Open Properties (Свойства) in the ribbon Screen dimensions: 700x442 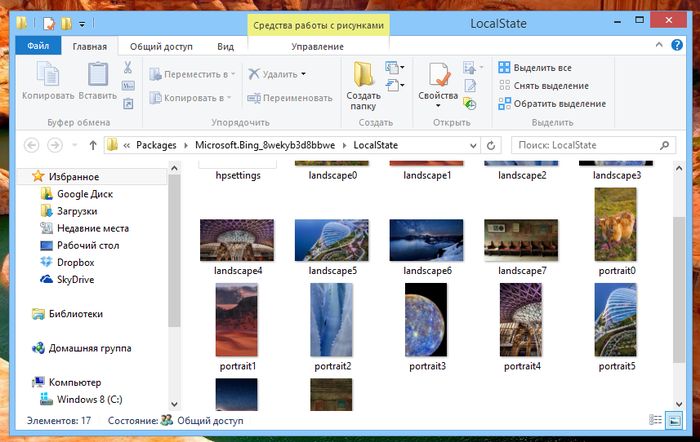click(x=438, y=82)
